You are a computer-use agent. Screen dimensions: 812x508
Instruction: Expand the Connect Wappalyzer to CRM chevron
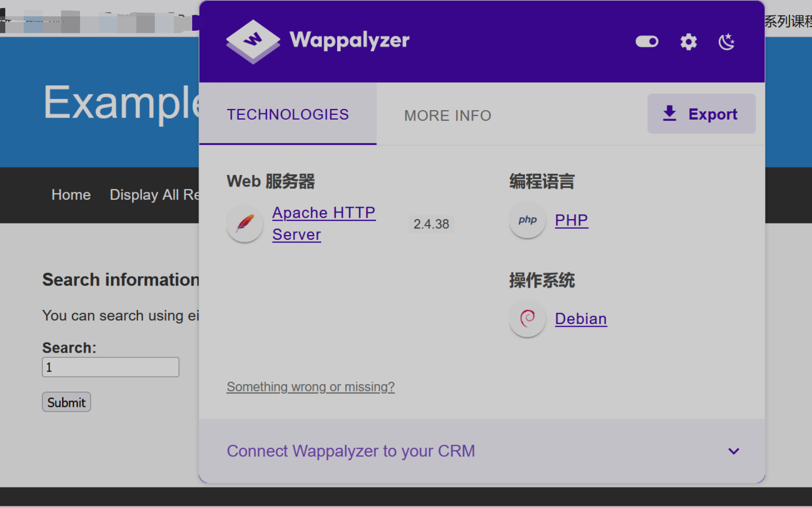pyautogui.click(x=734, y=451)
